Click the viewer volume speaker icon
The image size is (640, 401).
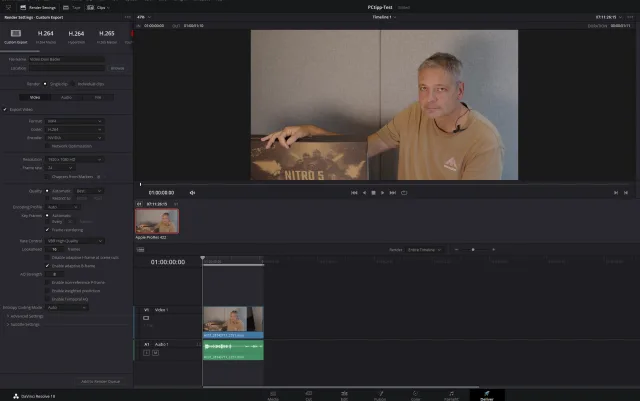coord(192,193)
